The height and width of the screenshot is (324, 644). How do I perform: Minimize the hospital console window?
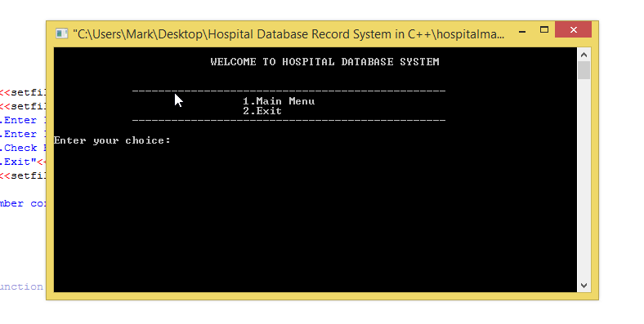(522, 31)
